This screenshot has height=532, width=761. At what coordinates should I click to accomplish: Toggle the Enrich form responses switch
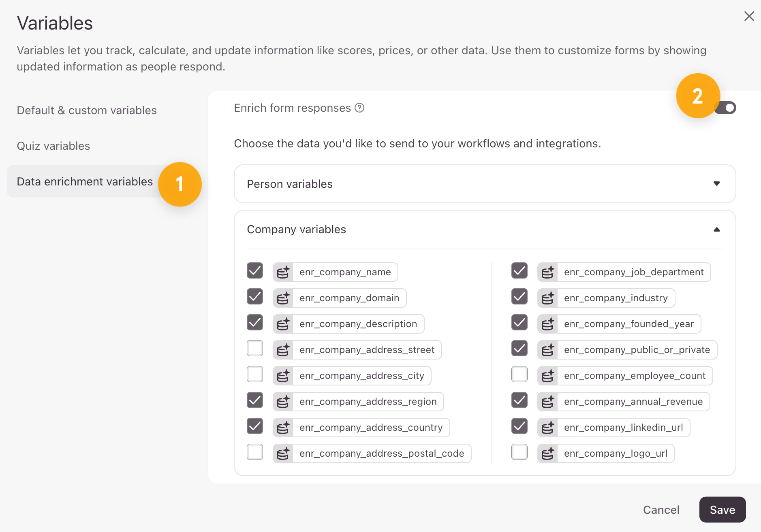pyautogui.click(x=727, y=108)
